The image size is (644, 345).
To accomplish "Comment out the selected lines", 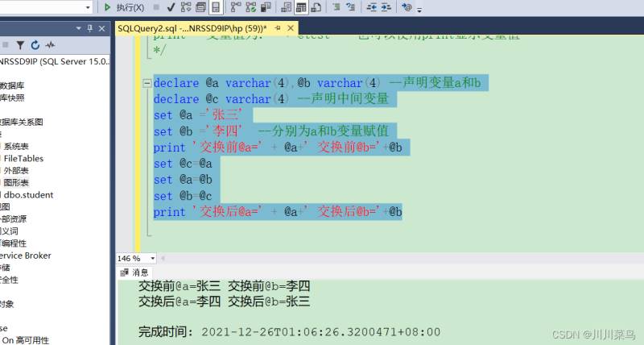I will 336,7.
